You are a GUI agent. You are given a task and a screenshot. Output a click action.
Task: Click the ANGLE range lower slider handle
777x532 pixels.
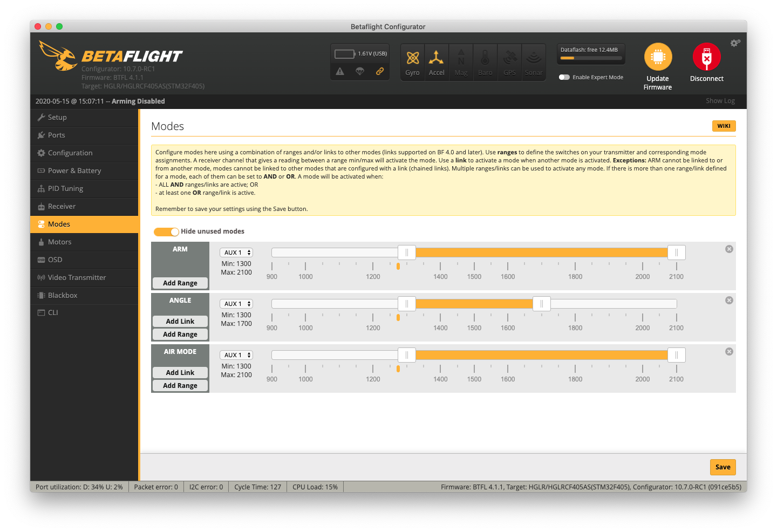(x=407, y=304)
